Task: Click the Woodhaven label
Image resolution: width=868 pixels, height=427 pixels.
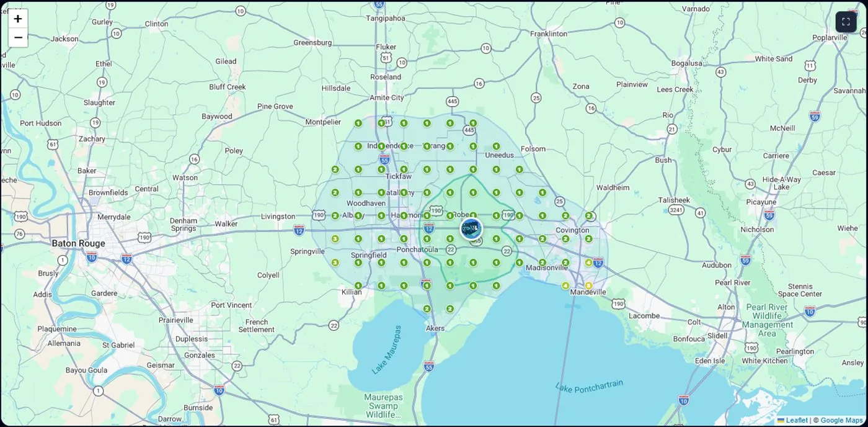Action: [366, 203]
